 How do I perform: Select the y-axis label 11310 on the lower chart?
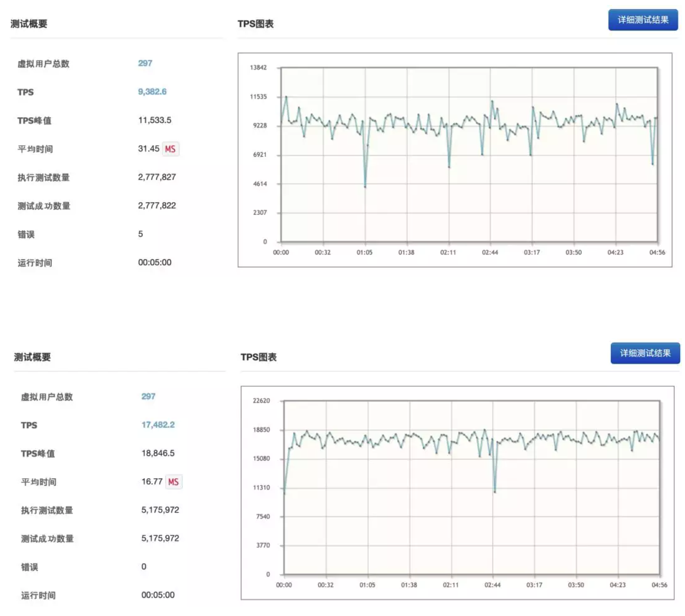(x=261, y=488)
